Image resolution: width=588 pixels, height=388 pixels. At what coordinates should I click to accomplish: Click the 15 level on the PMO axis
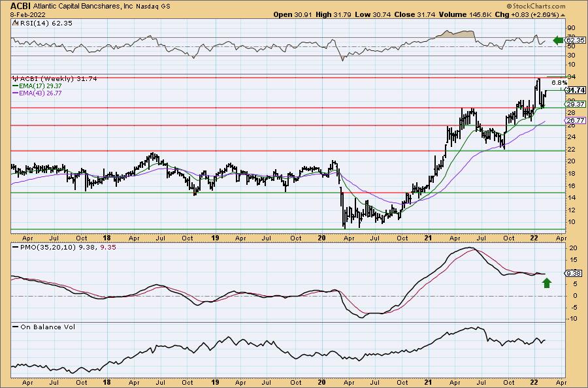pos(574,260)
